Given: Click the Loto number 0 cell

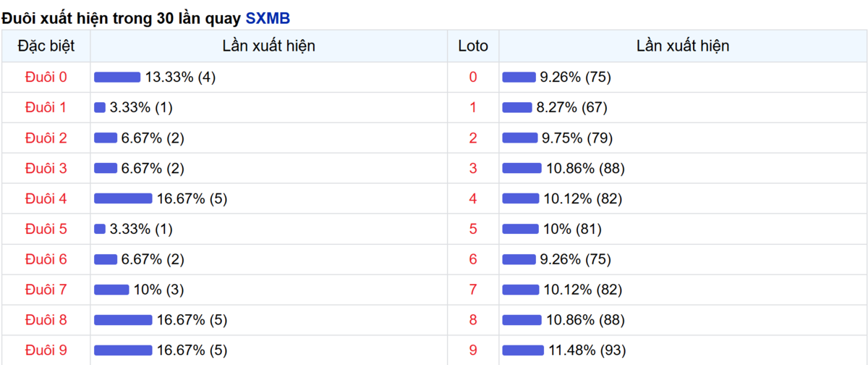Looking at the screenshot, I should click(473, 77).
